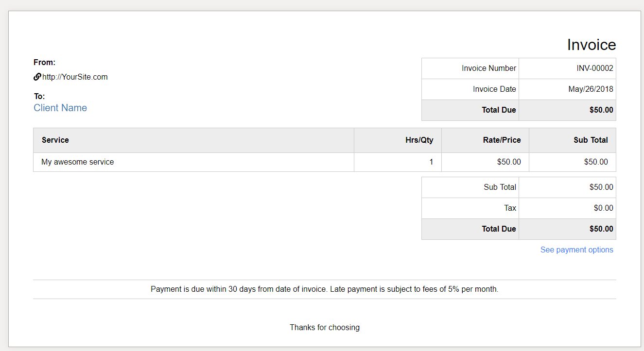Click the Hrs/Qty column header
This screenshot has height=351, width=644.
point(419,140)
